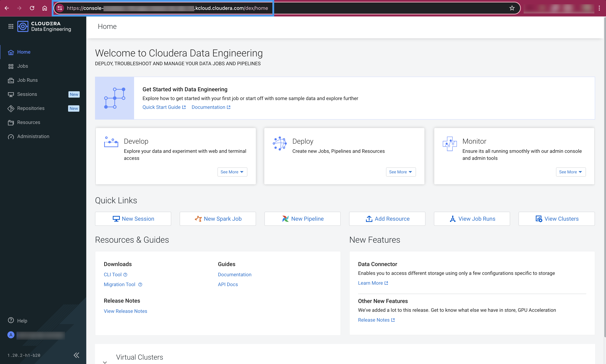Collapse the sidebar navigation panel
This screenshot has height=364, width=606.
76,355
